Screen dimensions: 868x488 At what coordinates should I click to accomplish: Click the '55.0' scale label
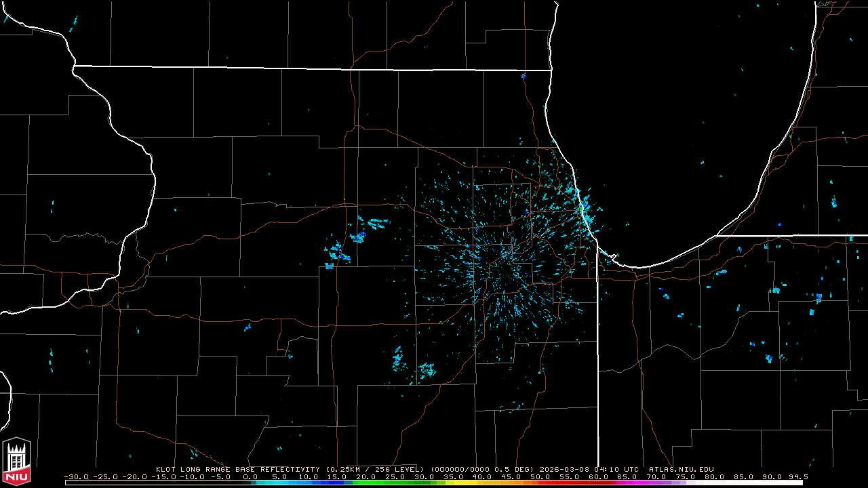568,476
